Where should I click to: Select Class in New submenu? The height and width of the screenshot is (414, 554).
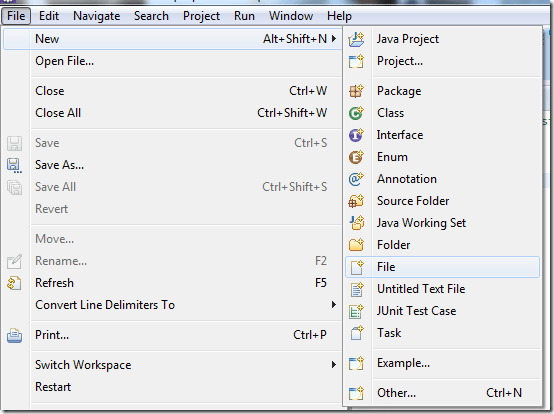(x=442, y=113)
